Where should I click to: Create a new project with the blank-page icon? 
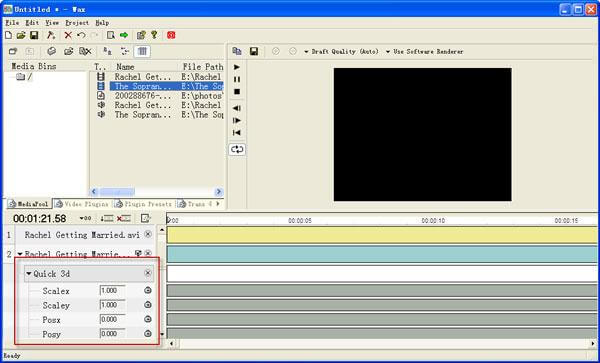click(x=8, y=35)
